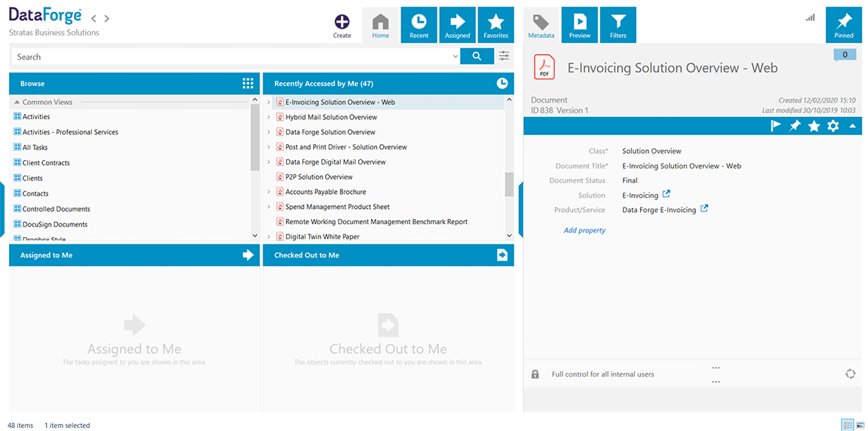Screen dimensions: 868x431
Task: Mark document as favorite star icon
Action: click(x=814, y=126)
